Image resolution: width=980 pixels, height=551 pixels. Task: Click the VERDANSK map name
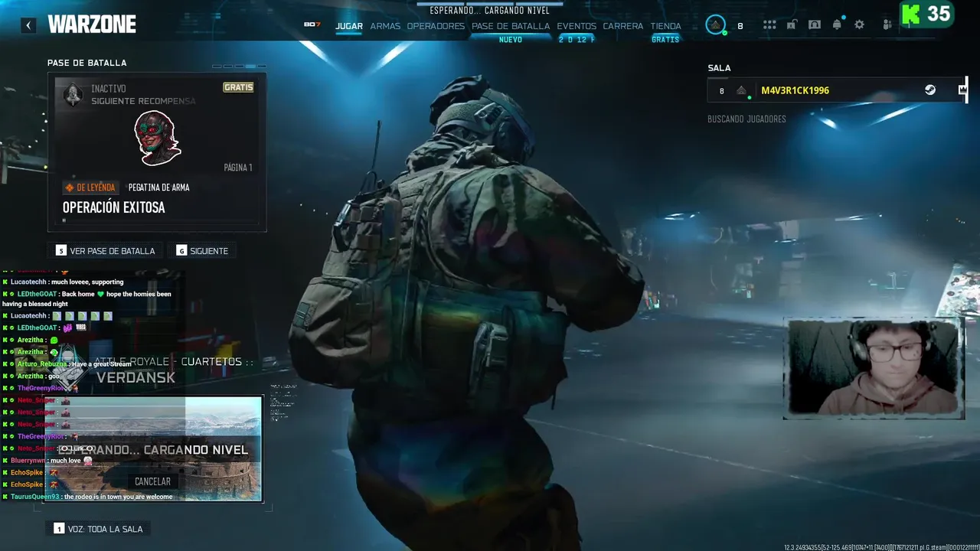[136, 377]
